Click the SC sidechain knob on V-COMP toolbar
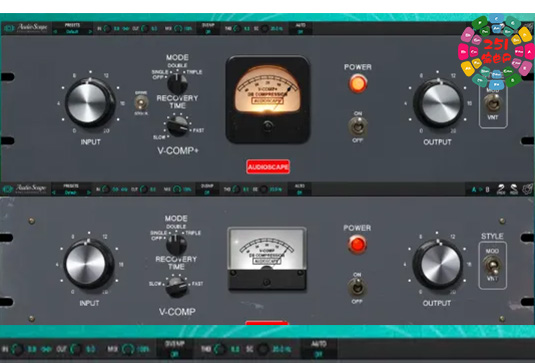This screenshot has width=535, height=363. coord(264,189)
